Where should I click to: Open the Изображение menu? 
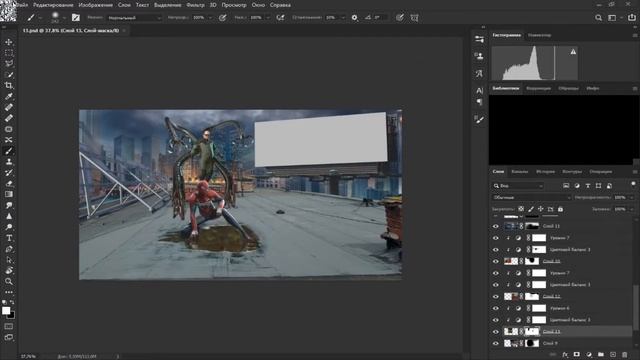96,5
